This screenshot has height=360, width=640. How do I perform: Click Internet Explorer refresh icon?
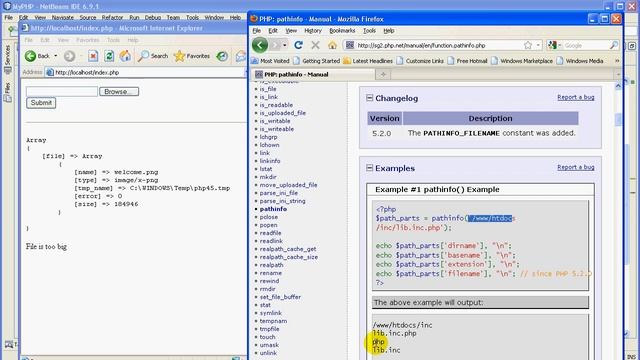click(109, 56)
